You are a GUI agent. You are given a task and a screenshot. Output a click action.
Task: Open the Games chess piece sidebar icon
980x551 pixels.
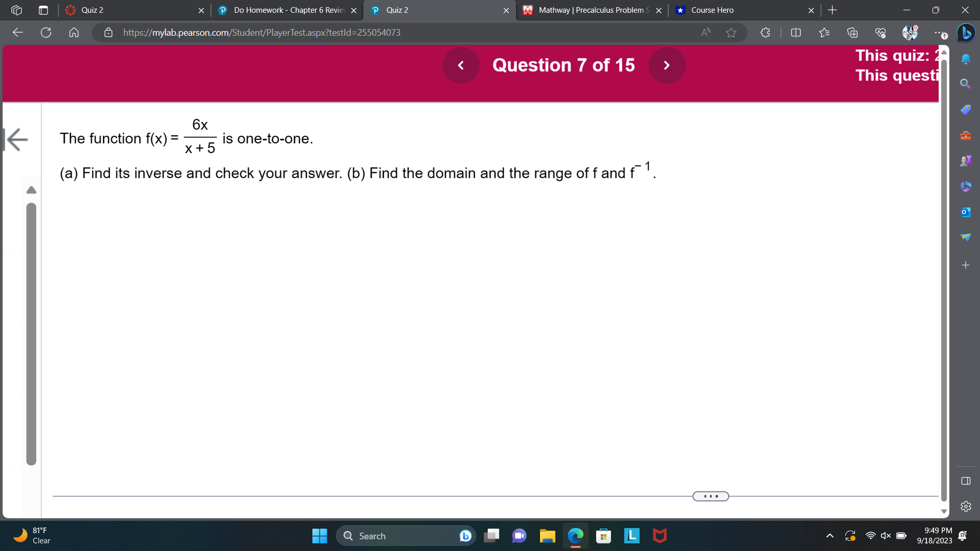tap(966, 160)
